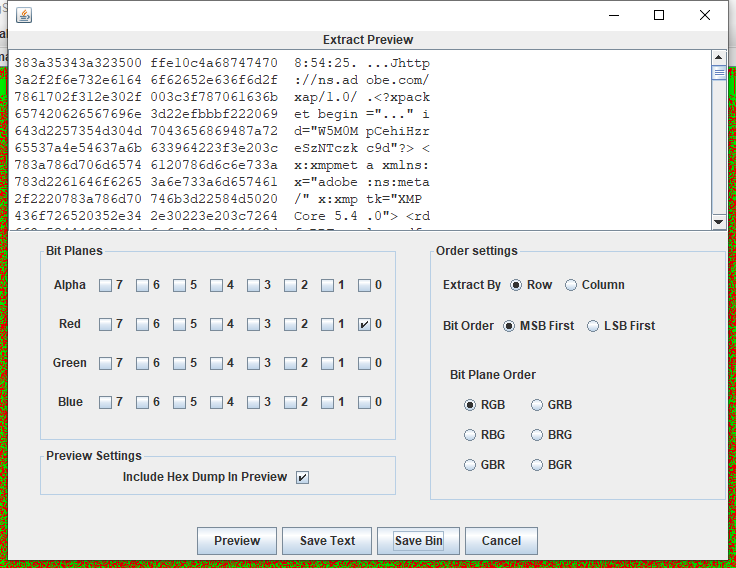Viewport: 736px width, 568px height.
Task: Uncheck Red bit plane 0
Action: pyautogui.click(x=364, y=324)
